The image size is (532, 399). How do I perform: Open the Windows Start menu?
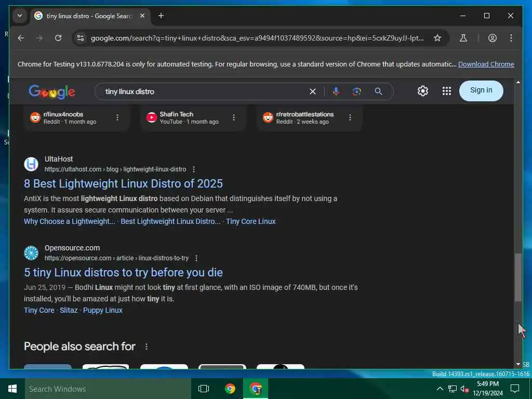coord(12,389)
